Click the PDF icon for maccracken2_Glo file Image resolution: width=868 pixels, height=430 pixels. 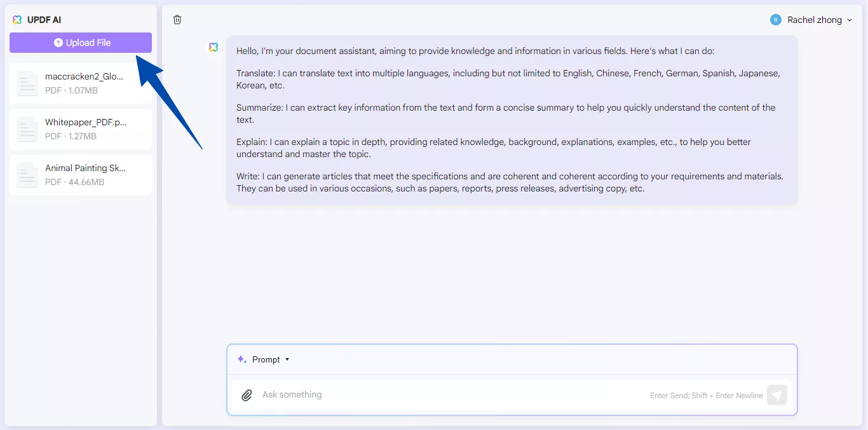click(x=27, y=83)
